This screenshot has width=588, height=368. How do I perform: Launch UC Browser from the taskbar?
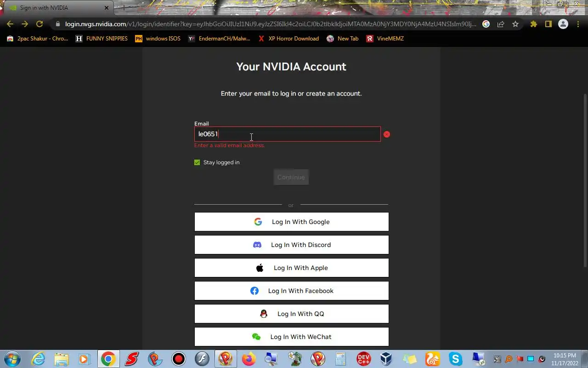(432, 359)
